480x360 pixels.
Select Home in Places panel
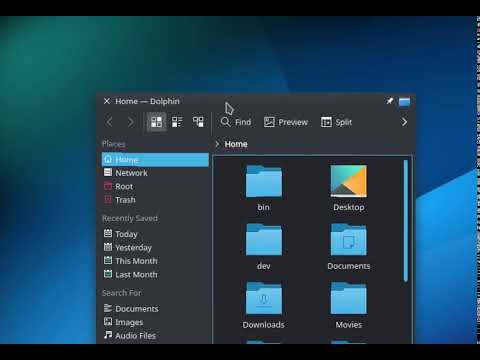[155, 160]
